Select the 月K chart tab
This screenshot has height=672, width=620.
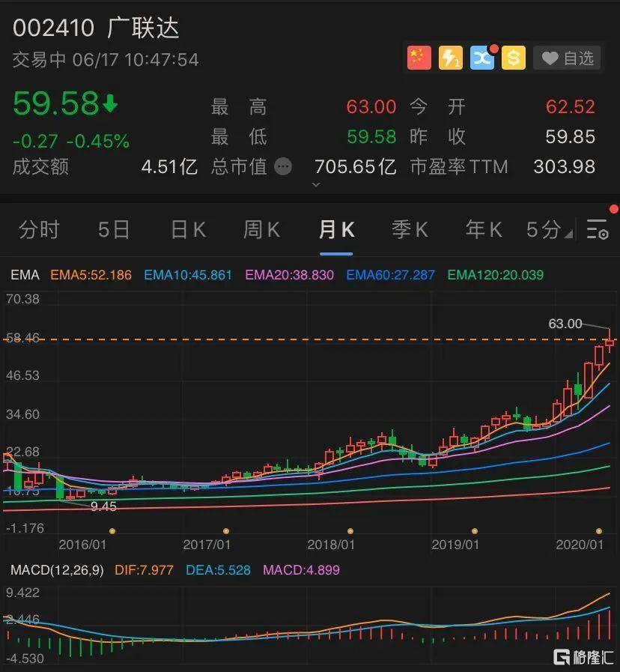tap(336, 230)
